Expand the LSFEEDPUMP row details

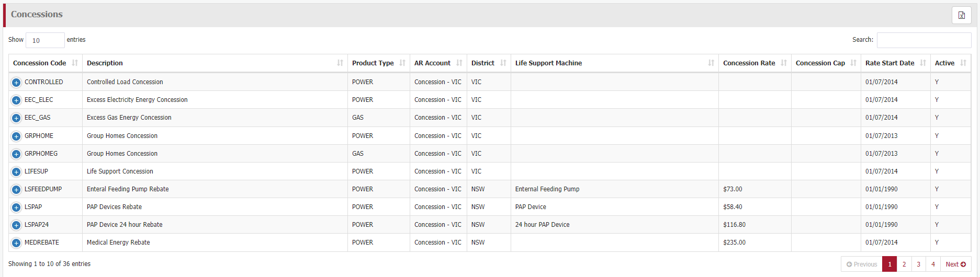click(16, 190)
